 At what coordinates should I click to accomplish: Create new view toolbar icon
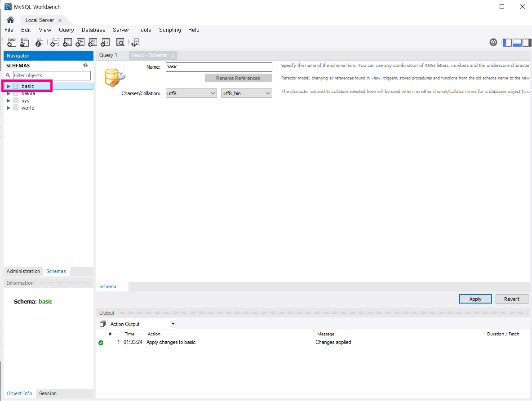[80, 42]
